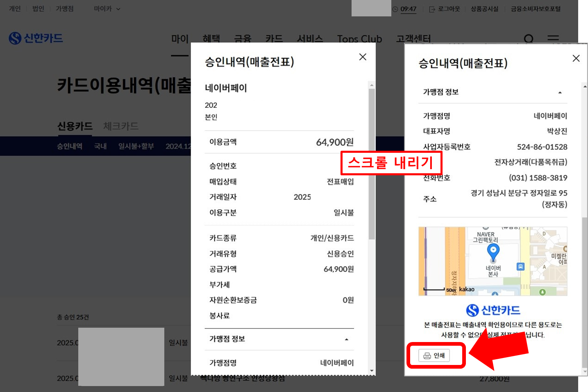Click the 자원순환보증금 0원 value
The width and height of the screenshot is (588, 392).
(x=348, y=300)
